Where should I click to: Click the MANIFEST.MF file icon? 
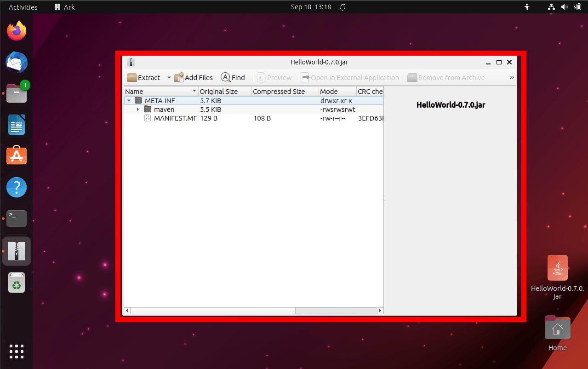coord(148,118)
